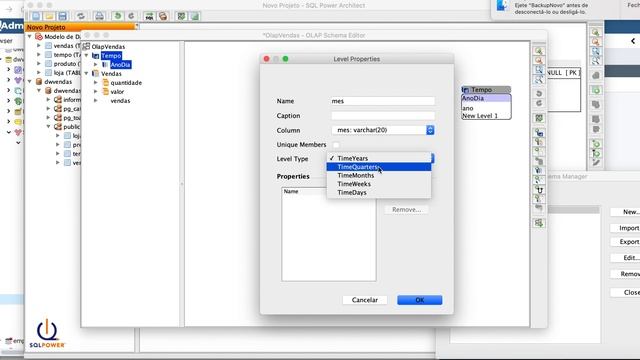Viewport: 640px width, 360px height.
Task: Click the Redo icon in main toolbar
Action: tap(131, 16)
